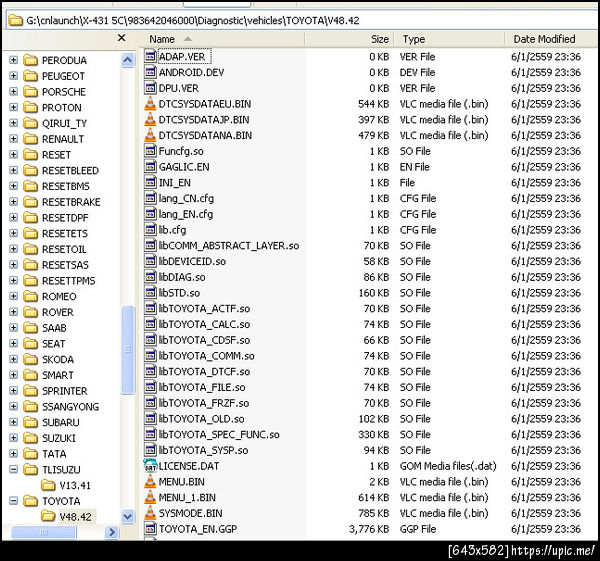Sort files by Date Modified header
The width and height of the screenshot is (600, 561).
[x=550, y=39]
